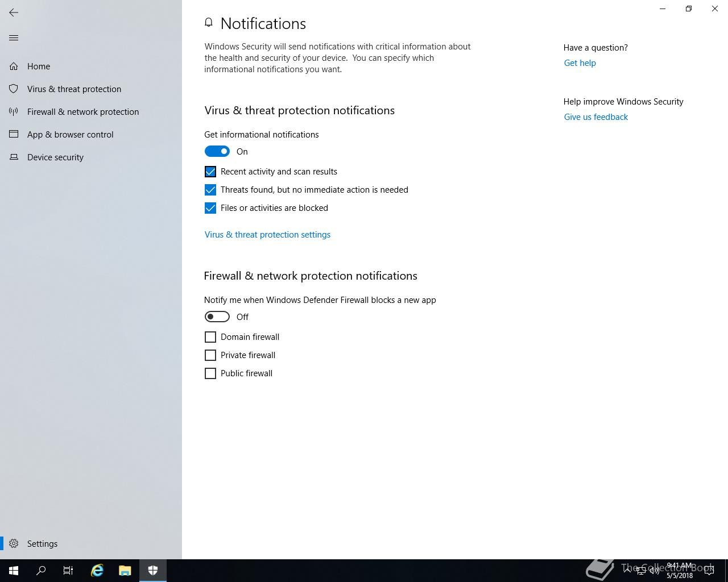The height and width of the screenshot is (582, 728).
Task: Open Virus & threat protection settings link
Action: coord(267,235)
